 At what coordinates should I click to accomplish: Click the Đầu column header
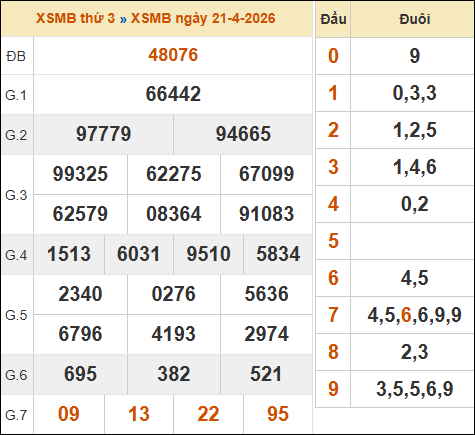(x=333, y=19)
